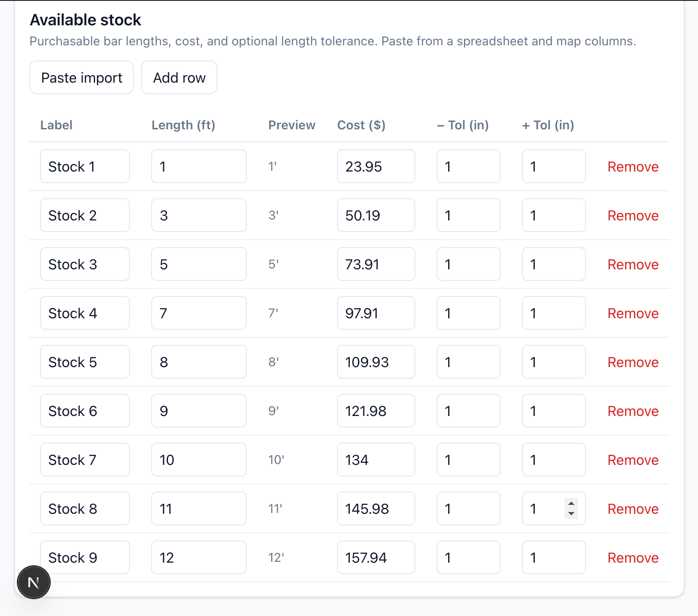This screenshot has width=698, height=616.
Task: Remove the Stock 1 row
Action: click(633, 167)
